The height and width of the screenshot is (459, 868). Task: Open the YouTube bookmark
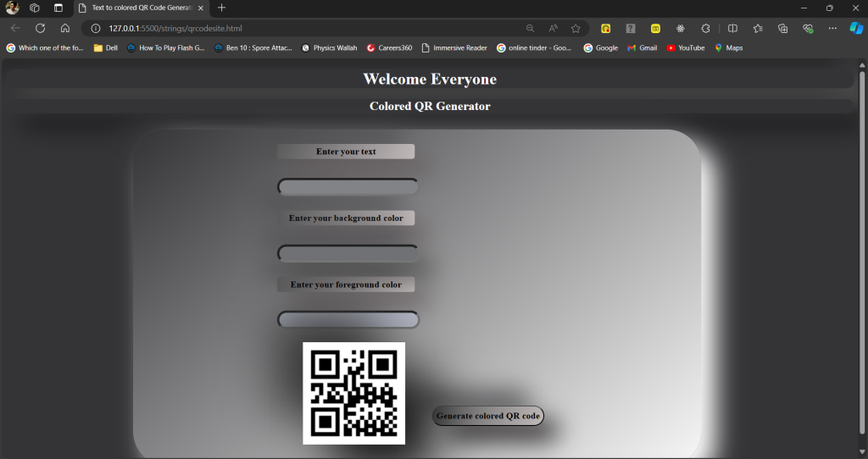click(685, 48)
